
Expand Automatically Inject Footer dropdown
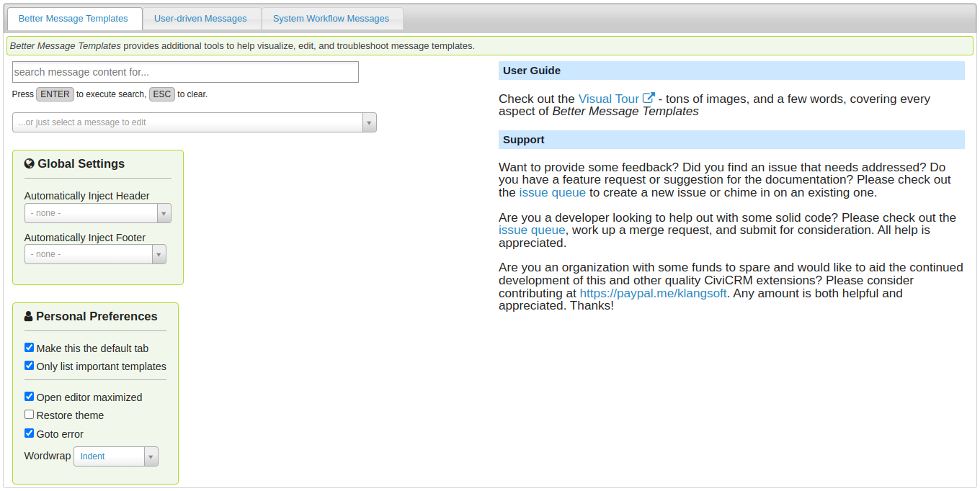click(x=95, y=254)
